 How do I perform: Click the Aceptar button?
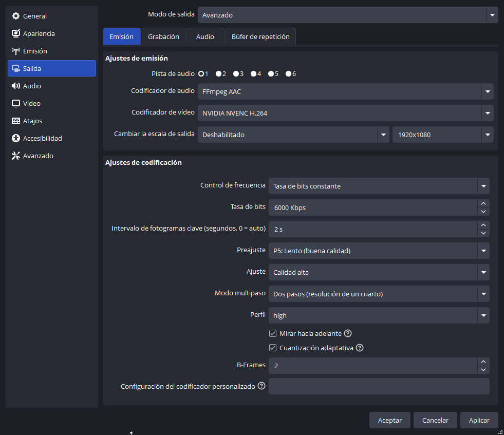coord(390,420)
